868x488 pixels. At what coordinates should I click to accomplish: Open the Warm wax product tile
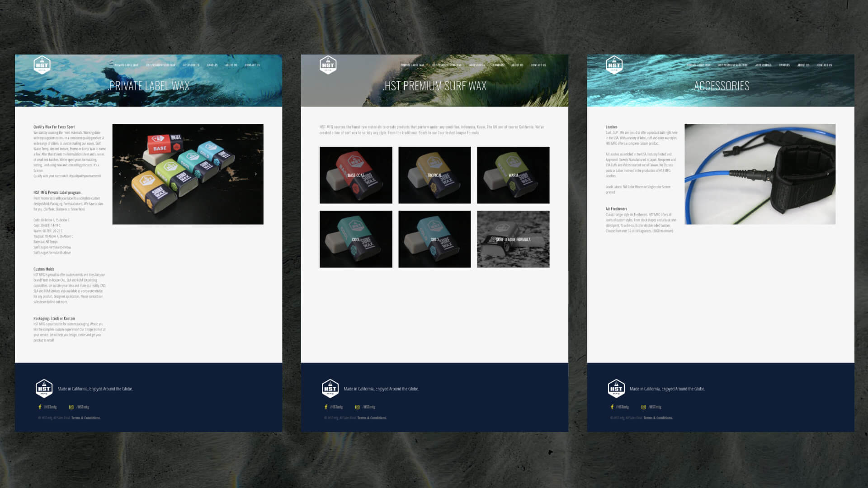coord(513,175)
